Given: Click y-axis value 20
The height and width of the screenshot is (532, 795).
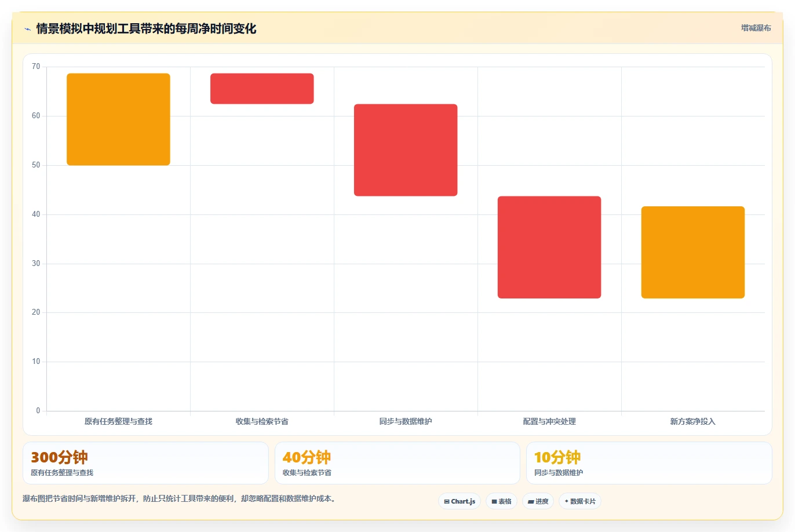Looking at the screenshot, I should click(x=36, y=312).
